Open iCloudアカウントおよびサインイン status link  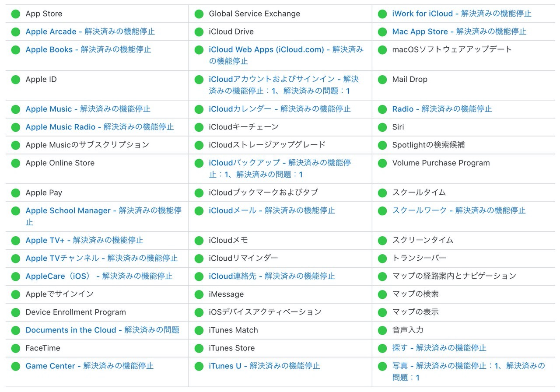[284, 85]
